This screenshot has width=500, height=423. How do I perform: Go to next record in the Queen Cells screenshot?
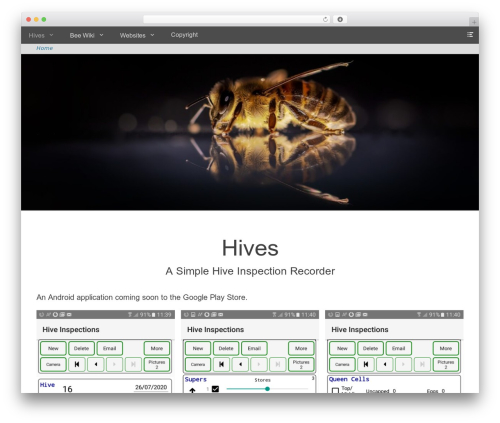tap(403, 364)
